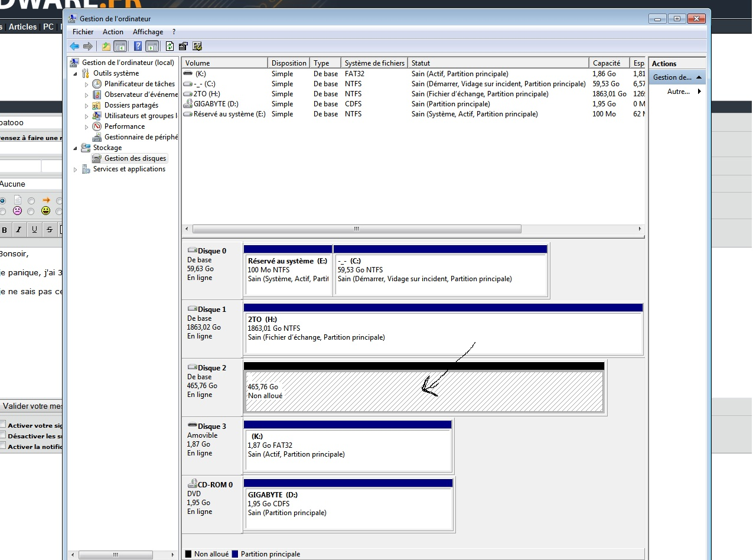This screenshot has width=753, height=560.
Task: Click the Refresh icon with green arrows
Action: point(170,46)
